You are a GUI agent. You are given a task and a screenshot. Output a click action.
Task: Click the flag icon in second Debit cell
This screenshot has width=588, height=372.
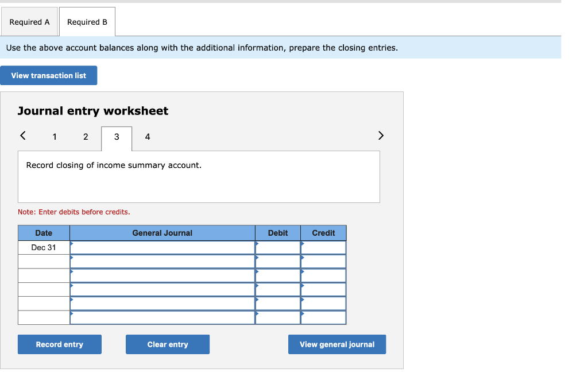point(257,258)
